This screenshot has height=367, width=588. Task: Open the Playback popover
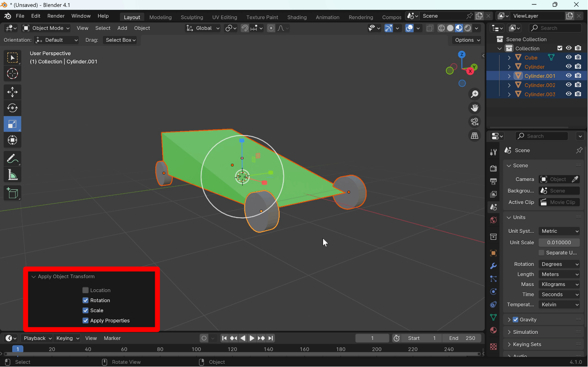pyautogui.click(x=37, y=338)
